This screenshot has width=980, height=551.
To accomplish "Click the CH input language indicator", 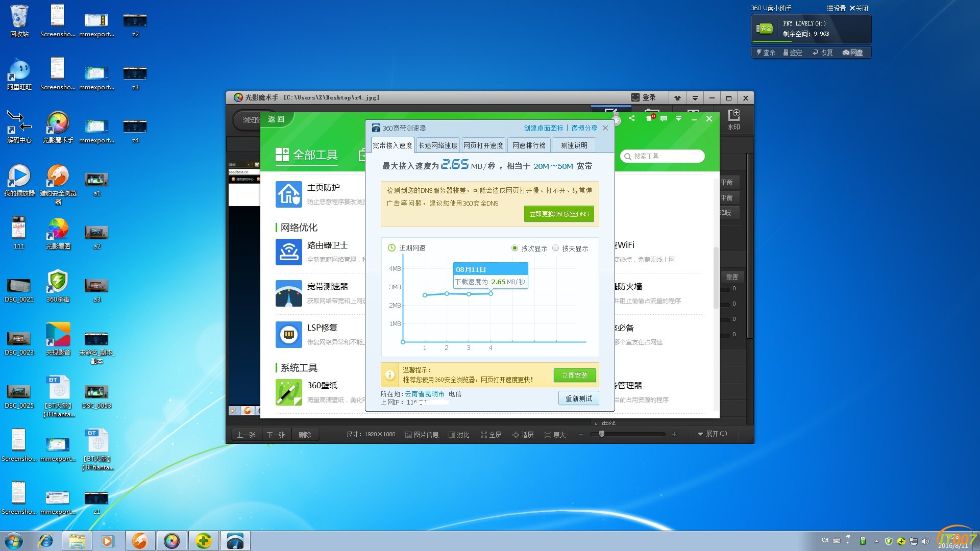I will tap(825, 540).
